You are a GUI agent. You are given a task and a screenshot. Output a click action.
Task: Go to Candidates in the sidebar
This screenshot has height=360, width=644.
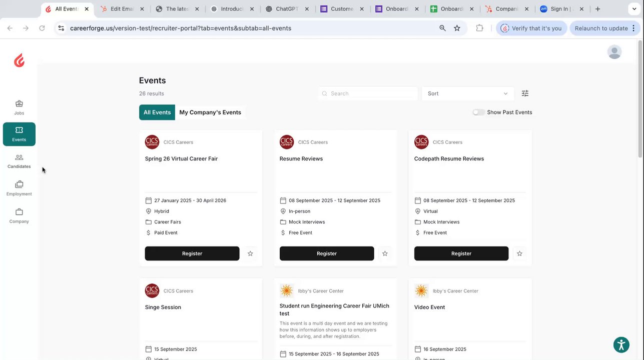(x=19, y=161)
